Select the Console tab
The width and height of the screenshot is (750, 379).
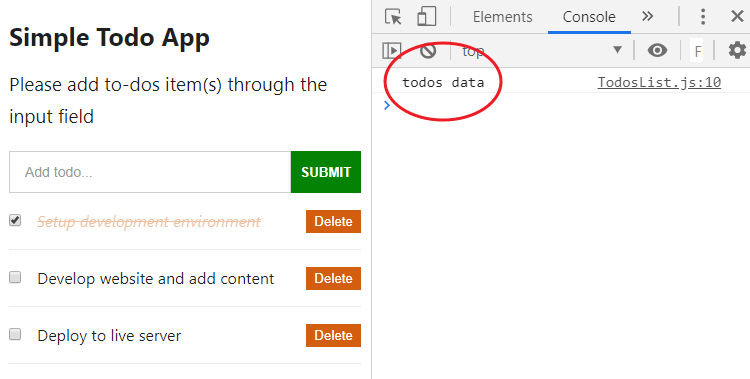click(589, 17)
